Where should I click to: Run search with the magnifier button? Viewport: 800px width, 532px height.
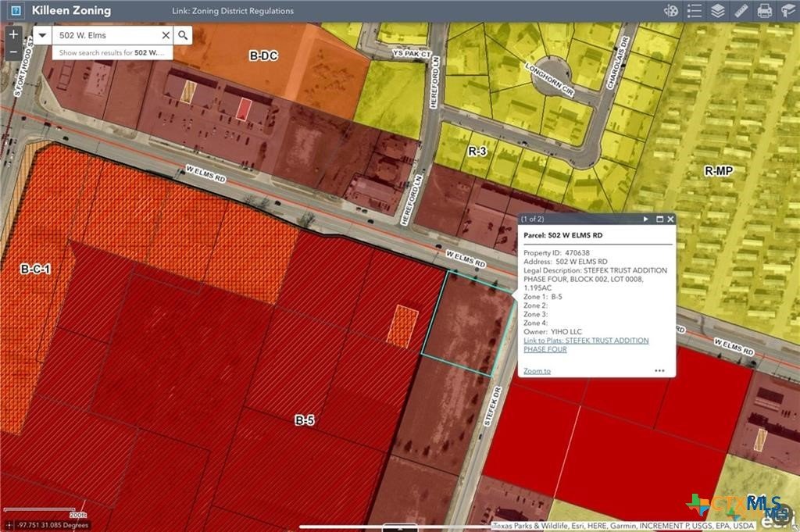click(x=182, y=35)
